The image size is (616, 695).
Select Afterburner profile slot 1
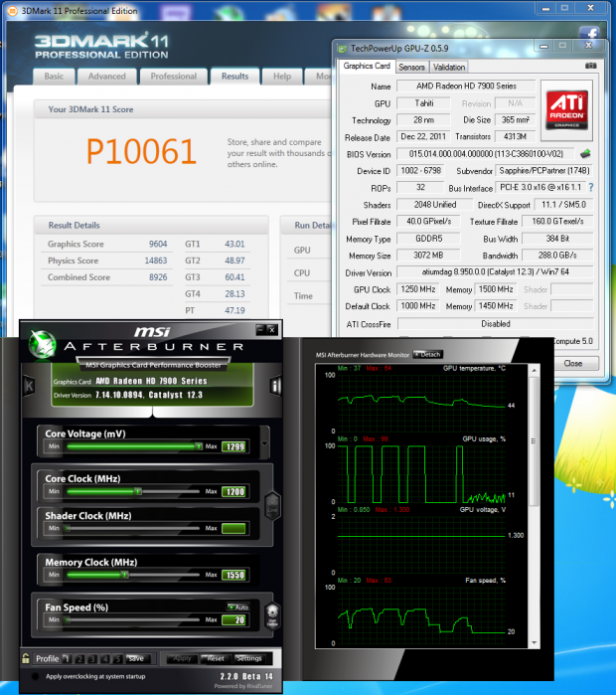[67, 658]
